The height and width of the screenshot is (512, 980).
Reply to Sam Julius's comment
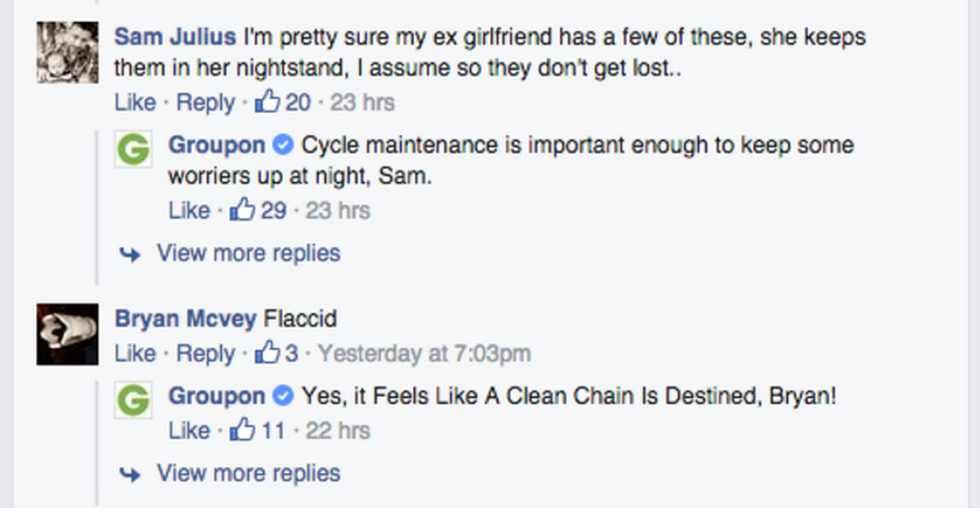pos(205,102)
